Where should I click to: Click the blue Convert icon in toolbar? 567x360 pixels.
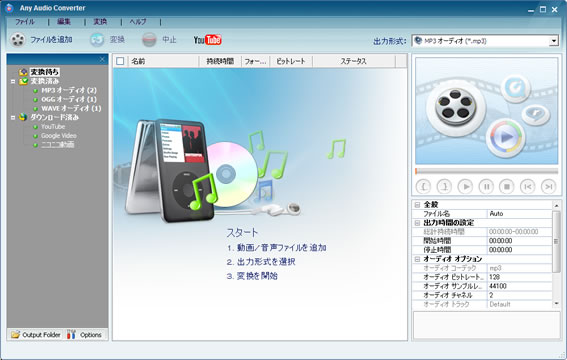tap(97, 40)
